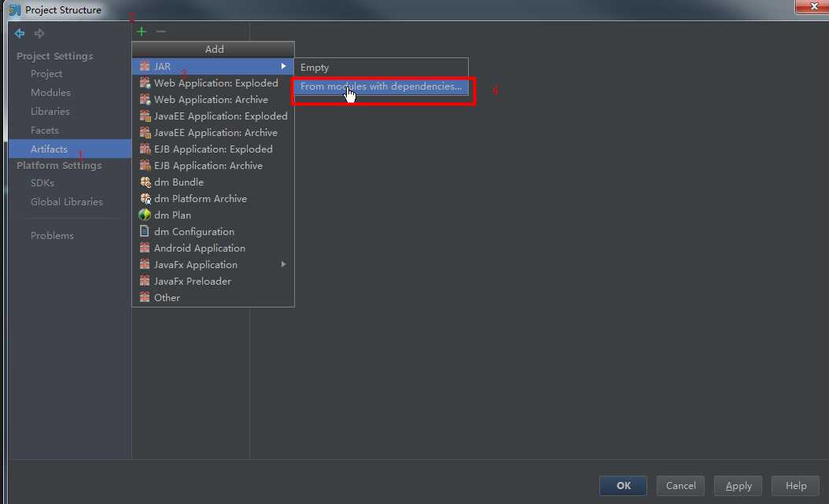829x504 pixels.
Task: Click the JavaEE Application: Exploded icon
Action: pyautogui.click(x=145, y=116)
